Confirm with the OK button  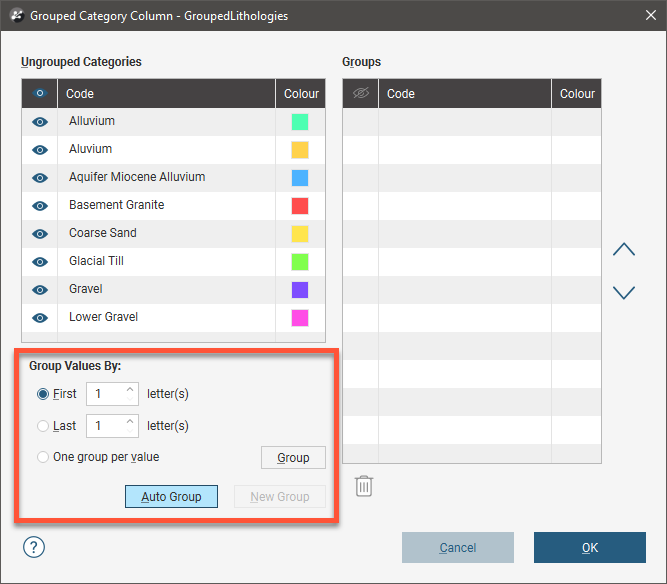tap(589, 547)
